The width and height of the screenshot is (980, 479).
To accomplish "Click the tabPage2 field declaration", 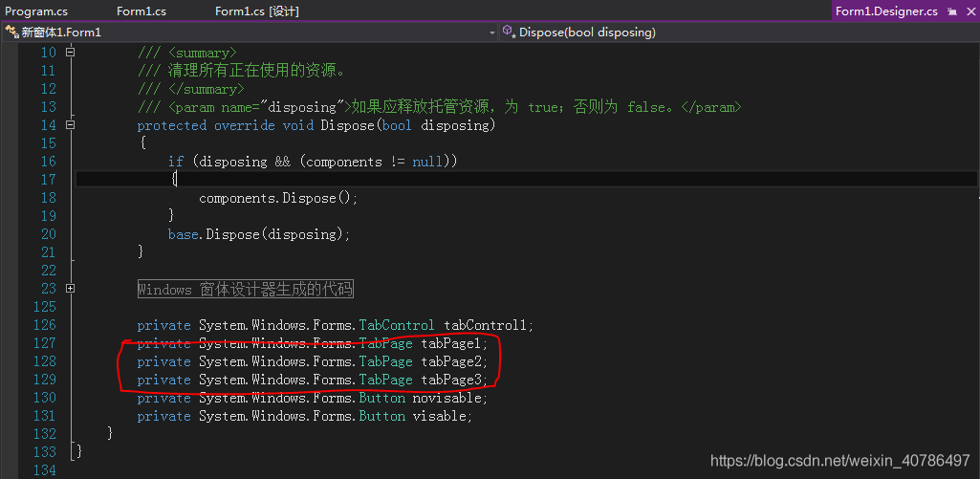I will [454, 361].
